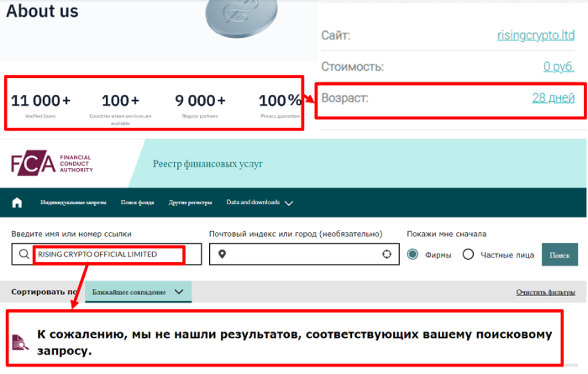Click the 0 руб. cost link

point(559,66)
